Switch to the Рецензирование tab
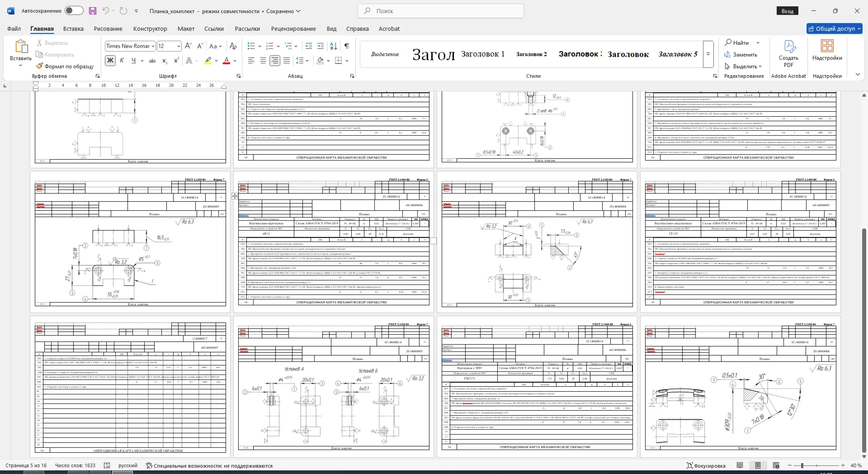868x474 pixels. tap(293, 28)
